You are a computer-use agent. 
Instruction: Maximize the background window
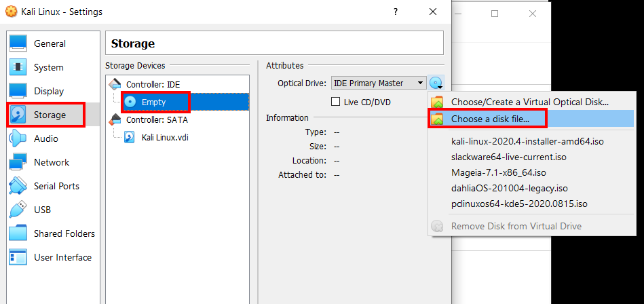(495, 14)
